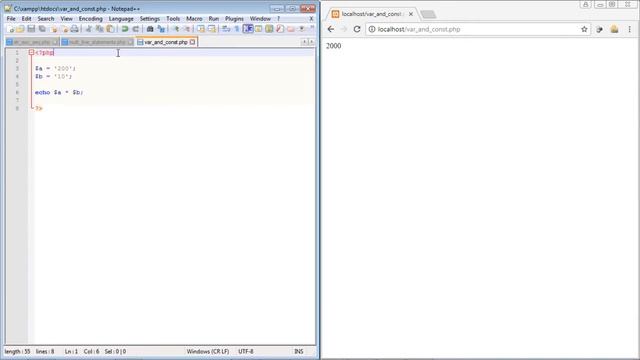
Task: Click the menu-bar X to close document
Action: pyautogui.click(x=311, y=19)
